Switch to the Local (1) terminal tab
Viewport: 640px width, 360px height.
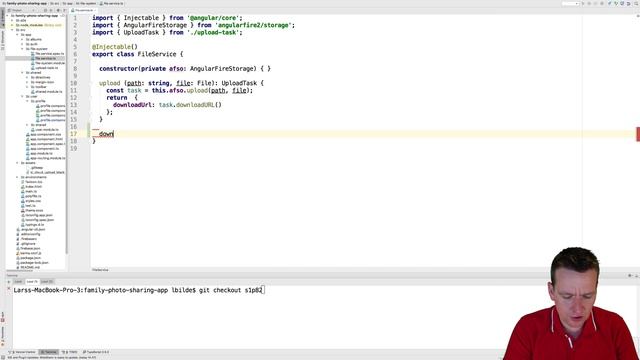pos(32,282)
